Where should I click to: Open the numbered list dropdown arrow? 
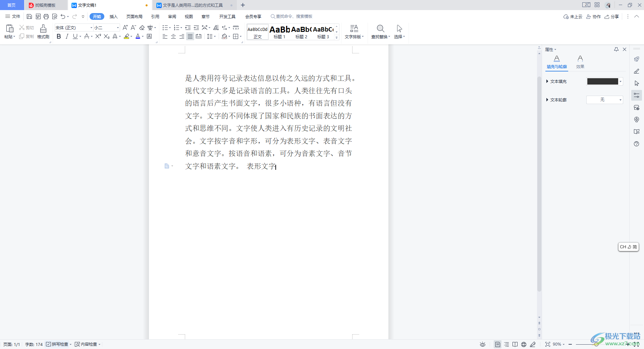pos(181,28)
